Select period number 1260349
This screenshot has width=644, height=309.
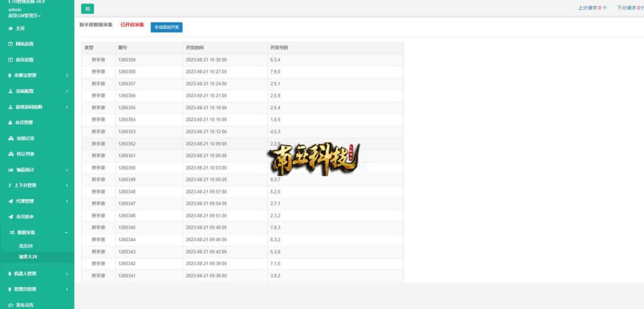127,180
